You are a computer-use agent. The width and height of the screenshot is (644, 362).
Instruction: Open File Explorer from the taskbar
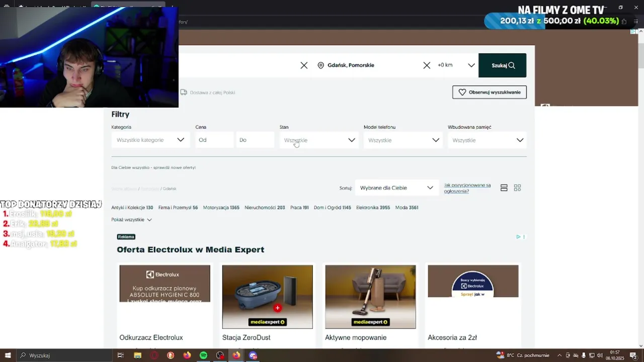[x=137, y=355]
